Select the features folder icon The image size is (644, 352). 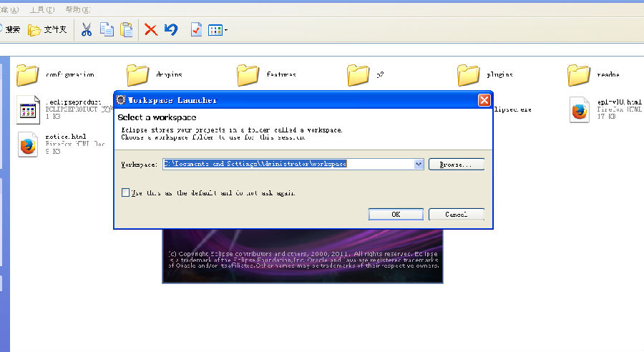tap(248, 74)
